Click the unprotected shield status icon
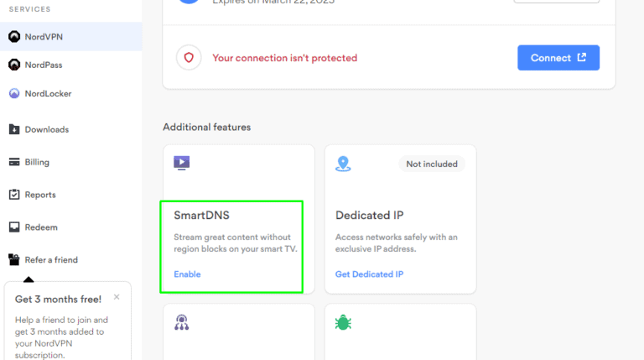The width and height of the screenshot is (644, 360). pos(189,58)
